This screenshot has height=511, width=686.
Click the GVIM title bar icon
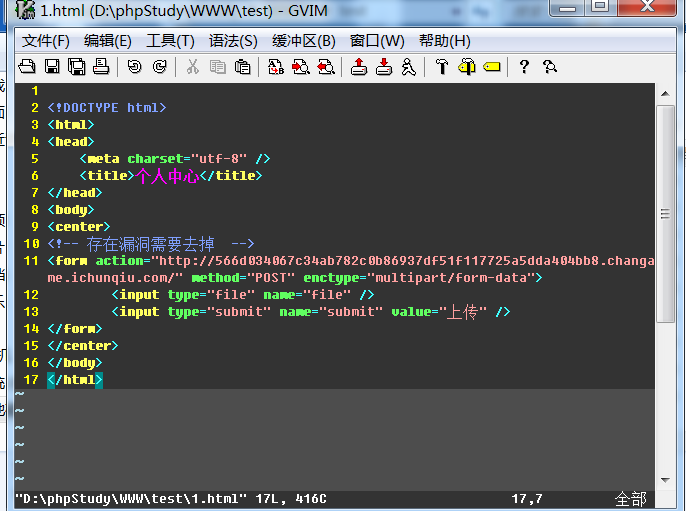click(25, 9)
